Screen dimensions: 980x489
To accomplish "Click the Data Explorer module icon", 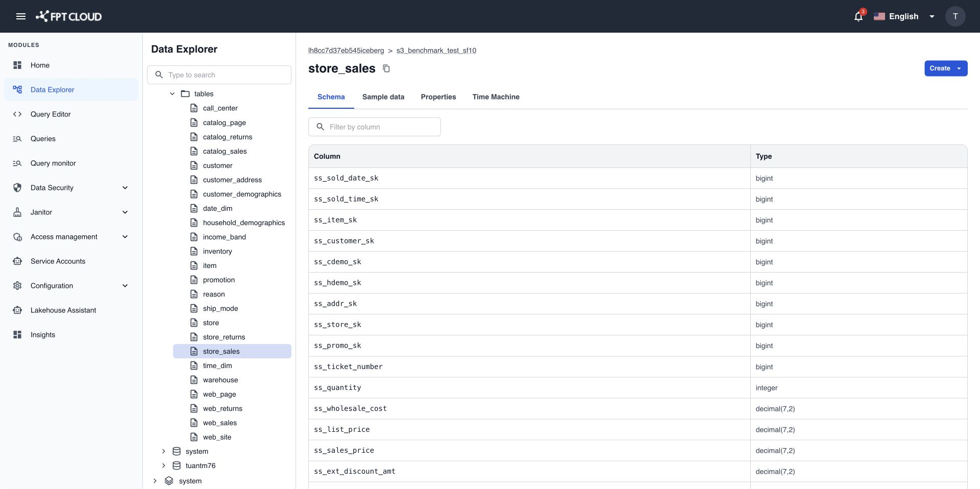I will coord(17,90).
